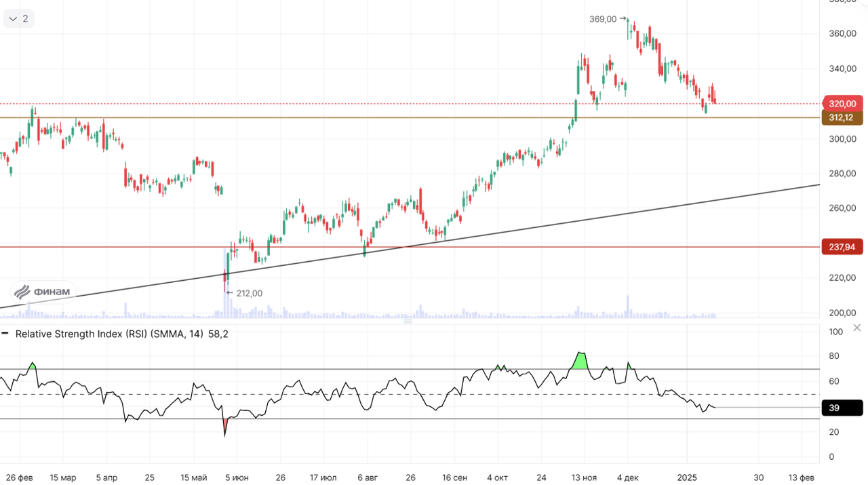Collapse the RSI indicator legend line icon
This screenshot has width=868, height=485.
(x=5, y=334)
